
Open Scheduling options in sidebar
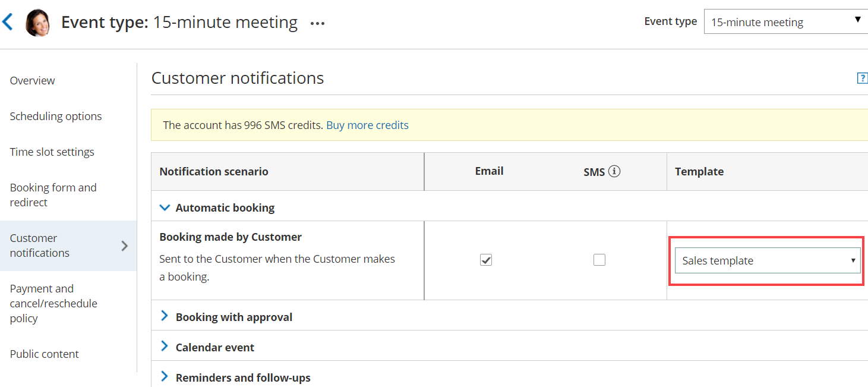point(56,116)
